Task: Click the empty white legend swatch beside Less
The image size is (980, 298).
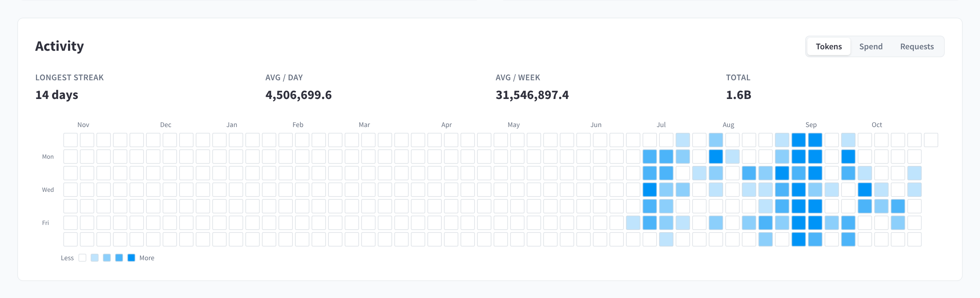Action: [82, 258]
